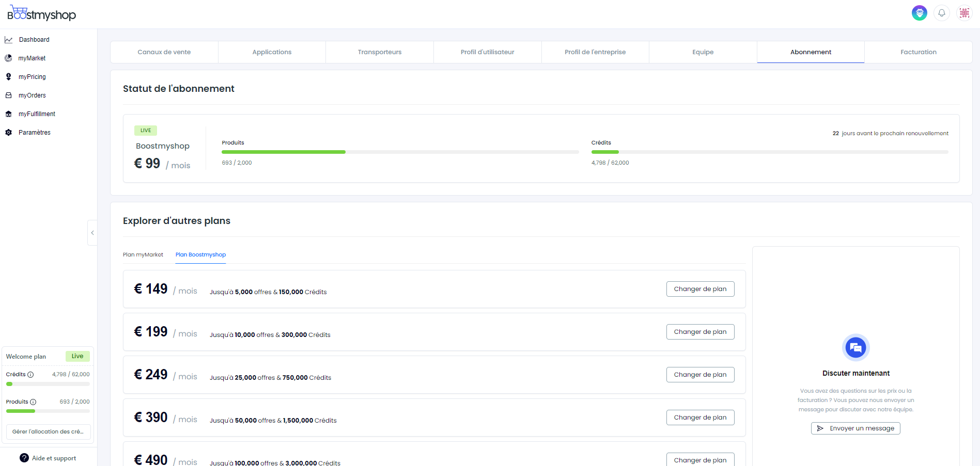Click the sidebar Produits progress bar

[48, 411]
